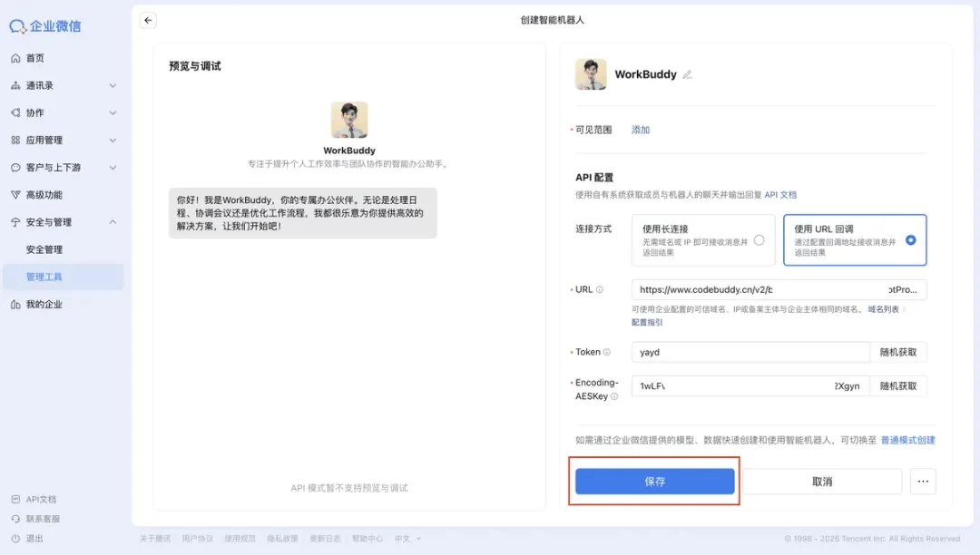
Task: Click the text 'API 模式暂不支持预览与调试'
Action: click(x=349, y=488)
